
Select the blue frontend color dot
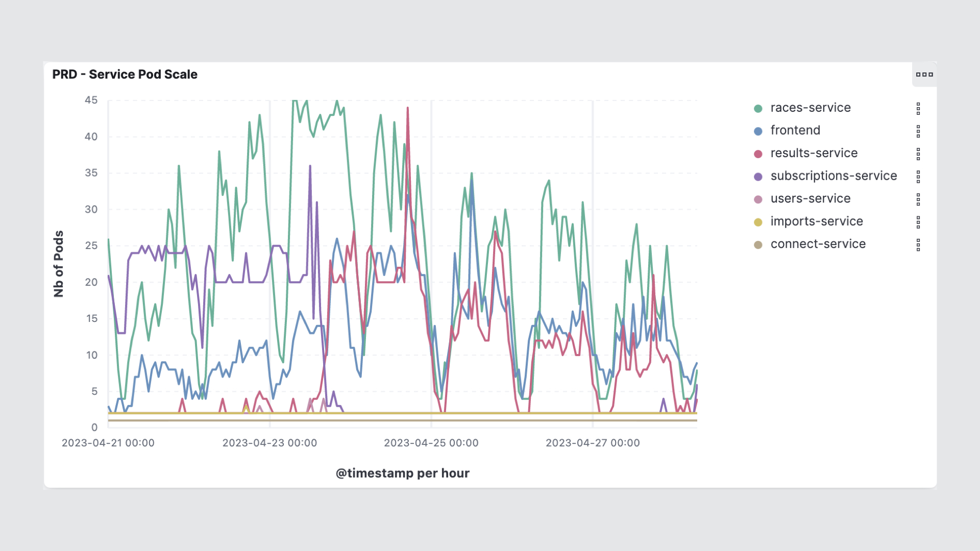click(x=758, y=131)
